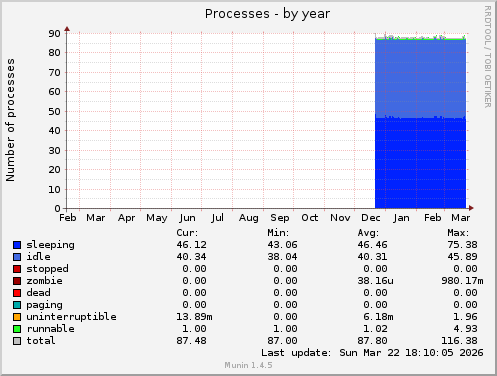Click zombie maximum value 980.17m
The height and width of the screenshot is (376, 497).
point(463,281)
